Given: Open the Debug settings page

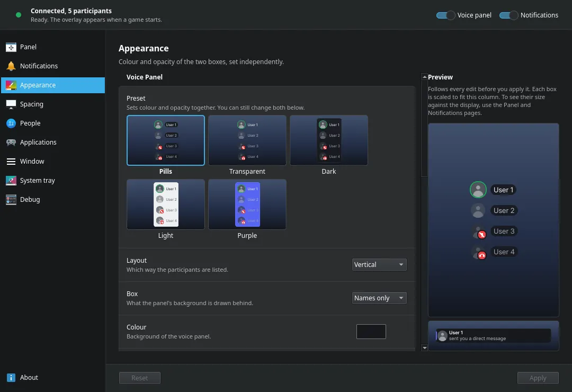Looking at the screenshot, I should pos(53,200).
